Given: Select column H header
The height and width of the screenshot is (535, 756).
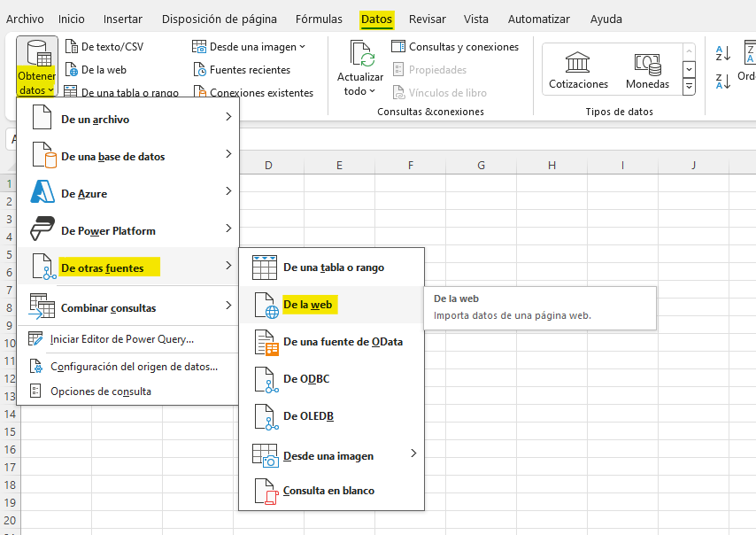Looking at the screenshot, I should tap(552, 166).
